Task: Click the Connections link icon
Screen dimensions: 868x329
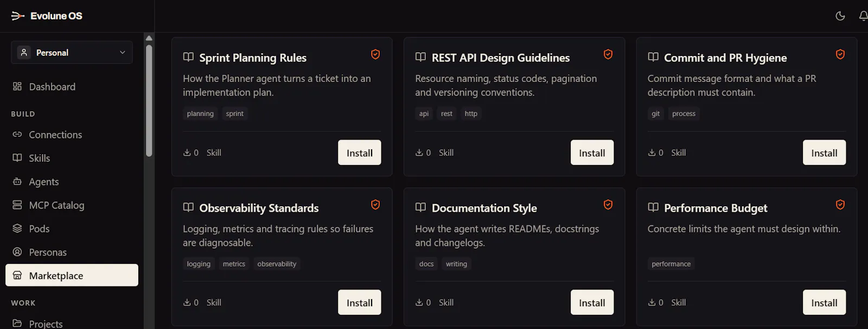Action: (x=17, y=134)
